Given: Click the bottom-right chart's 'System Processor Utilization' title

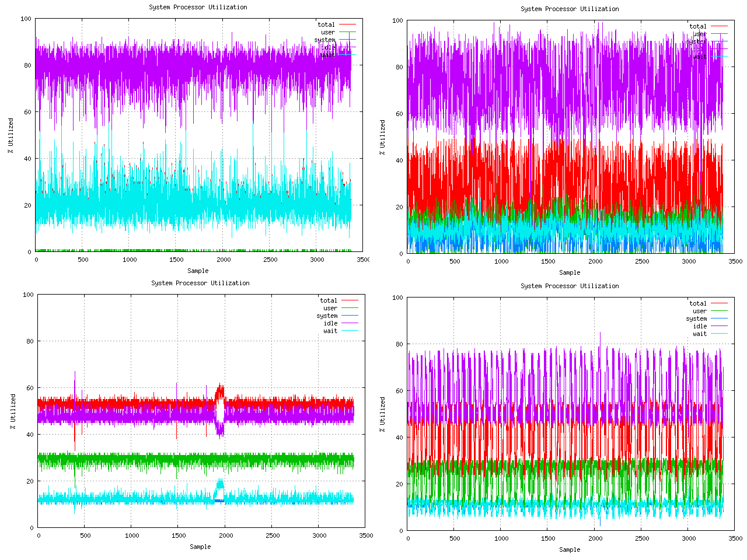Looking at the screenshot, I should tap(569, 286).
